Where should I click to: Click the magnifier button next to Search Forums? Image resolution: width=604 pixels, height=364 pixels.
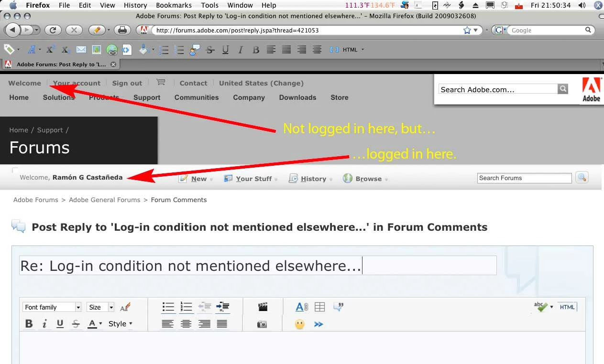click(582, 178)
